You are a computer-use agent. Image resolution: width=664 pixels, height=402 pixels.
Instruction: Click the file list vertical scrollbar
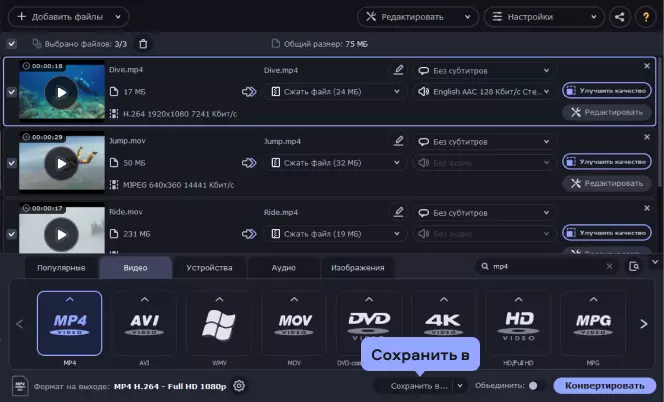pyautogui.click(x=660, y=121)
